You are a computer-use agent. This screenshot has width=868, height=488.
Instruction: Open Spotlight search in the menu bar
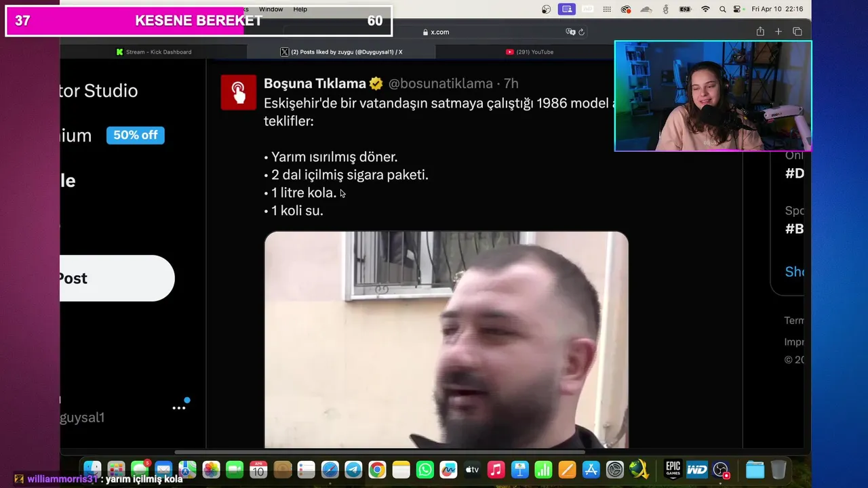(x=722, y=9)
